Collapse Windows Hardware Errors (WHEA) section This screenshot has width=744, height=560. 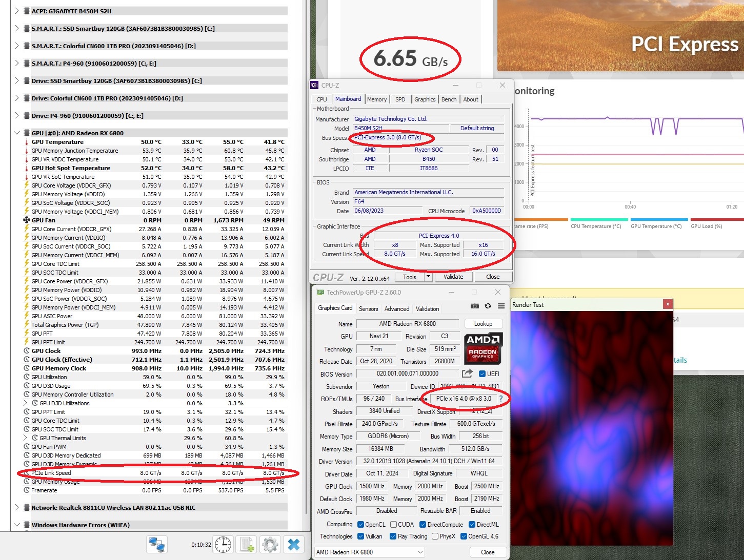17,525
